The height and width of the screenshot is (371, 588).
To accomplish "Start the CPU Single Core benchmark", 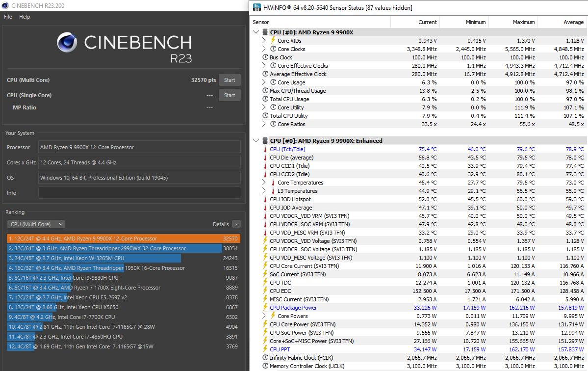I will pos(230,95).
